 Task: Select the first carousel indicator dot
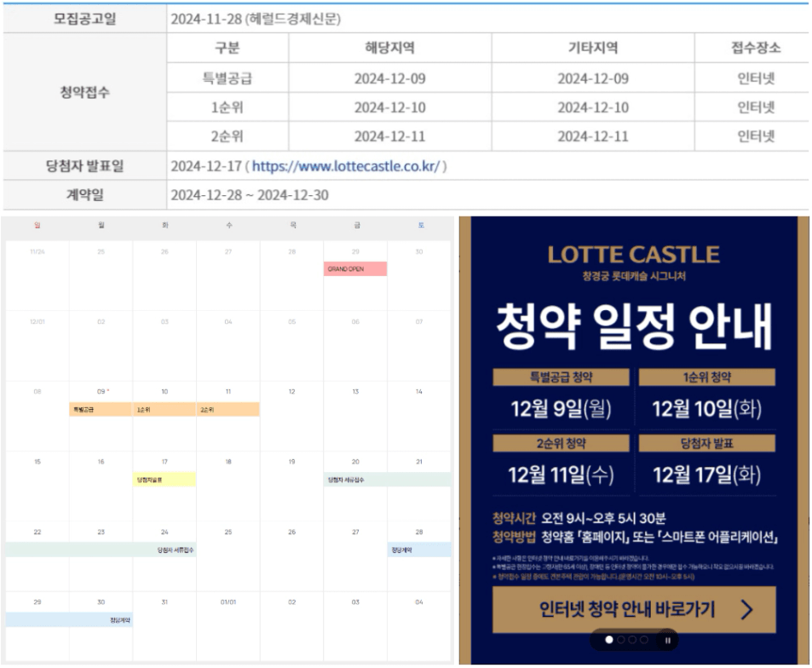pos(609,640)
